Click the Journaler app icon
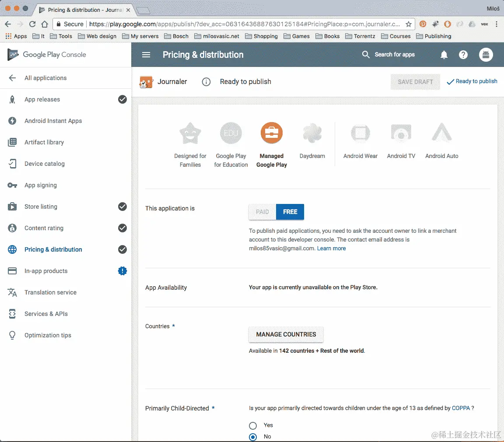The height and width of the screenshot is (442, 504). (146, 82)
